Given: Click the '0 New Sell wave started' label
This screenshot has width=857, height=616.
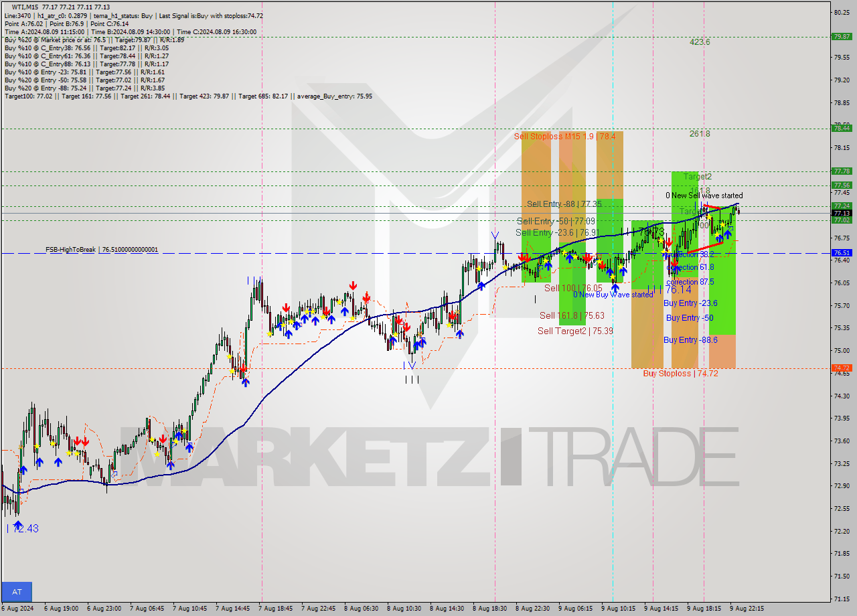Looking at the screenshot, I should click(x=704, y=196).
